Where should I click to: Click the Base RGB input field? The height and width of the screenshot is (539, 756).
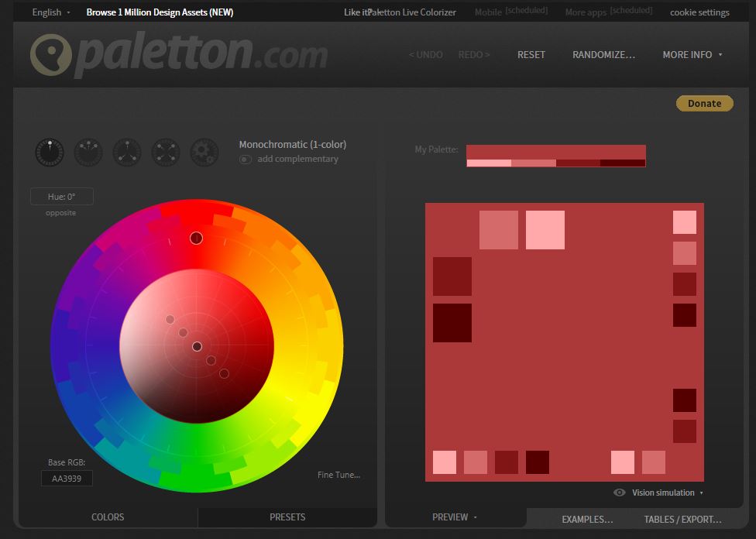click(67, 479)
